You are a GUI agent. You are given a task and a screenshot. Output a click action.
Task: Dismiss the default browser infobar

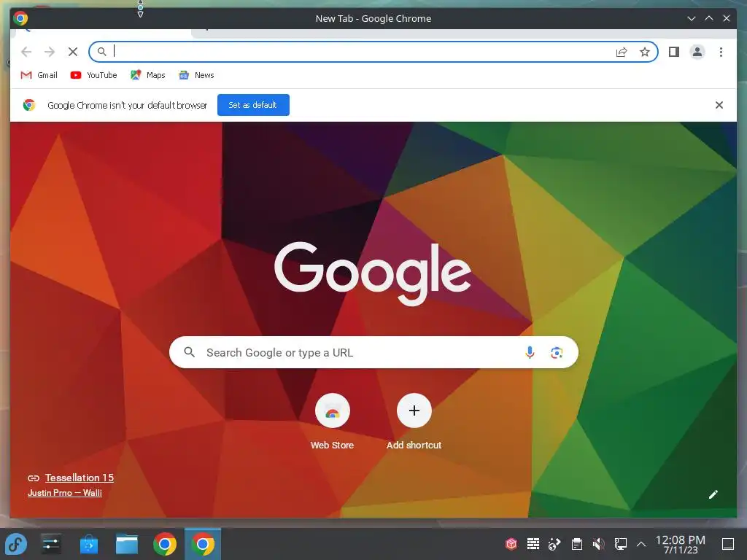pos(719,105)
